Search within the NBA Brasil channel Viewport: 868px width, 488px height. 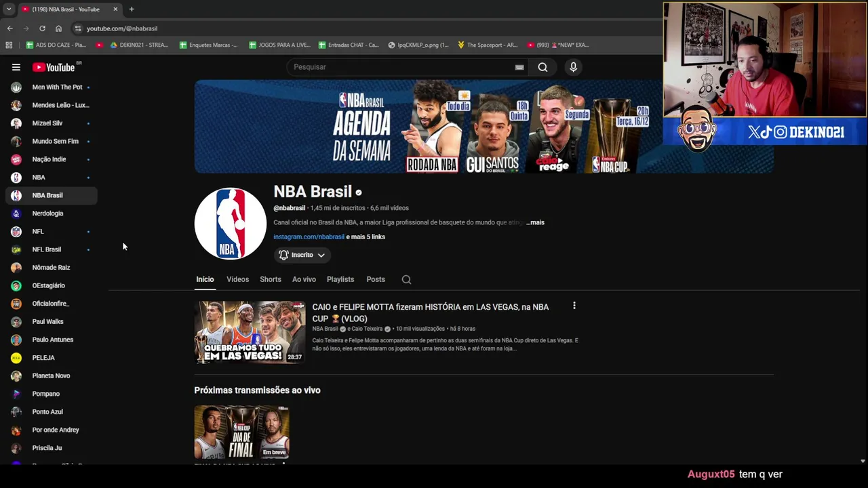(x=406, y=279)
